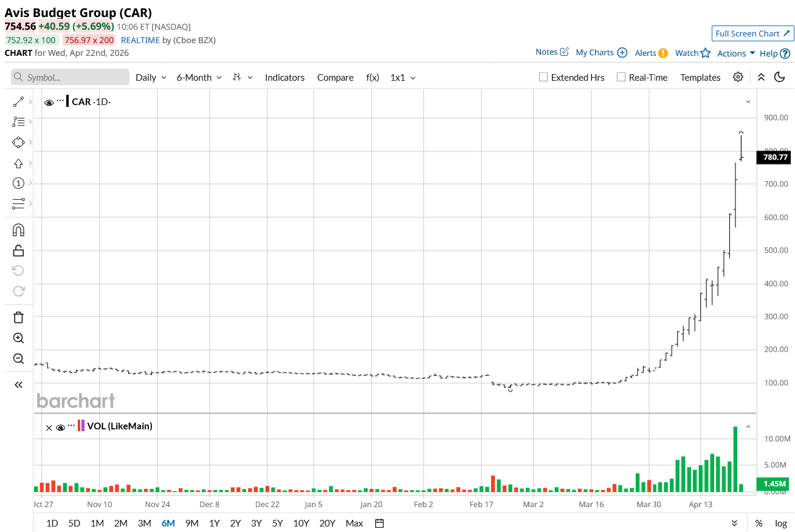795x532 pixels.
Task: Expand the geometric shapes tool flyout arrow
Action: pyautogui.click(x=30, y=142)
